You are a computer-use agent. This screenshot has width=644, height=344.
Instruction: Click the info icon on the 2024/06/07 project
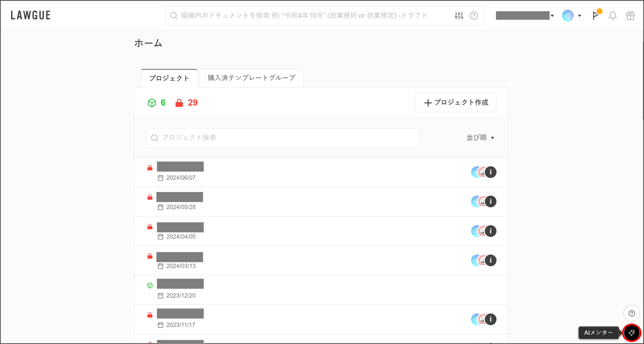tap(491, 172)
